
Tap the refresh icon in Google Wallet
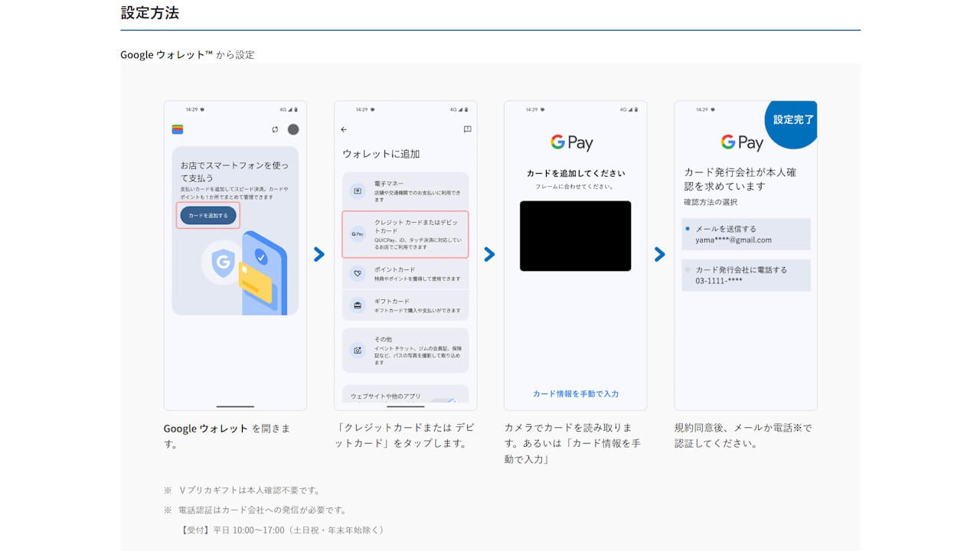click(273, 129)
